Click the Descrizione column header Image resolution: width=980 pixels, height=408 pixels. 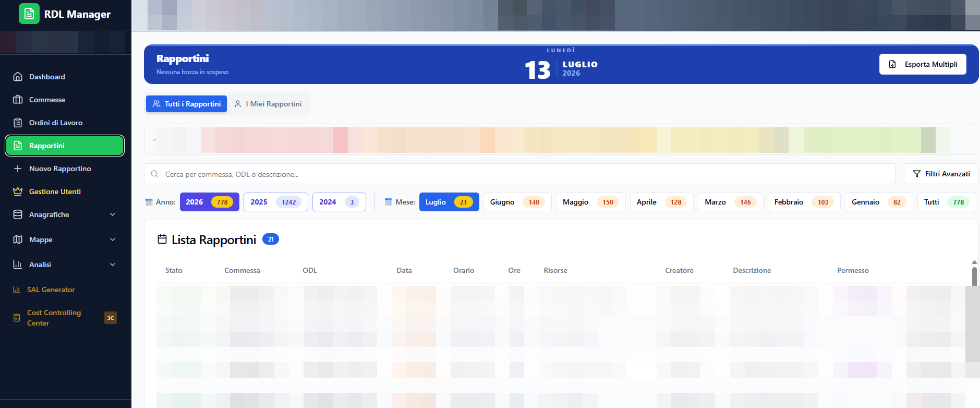tap(752, 270)
